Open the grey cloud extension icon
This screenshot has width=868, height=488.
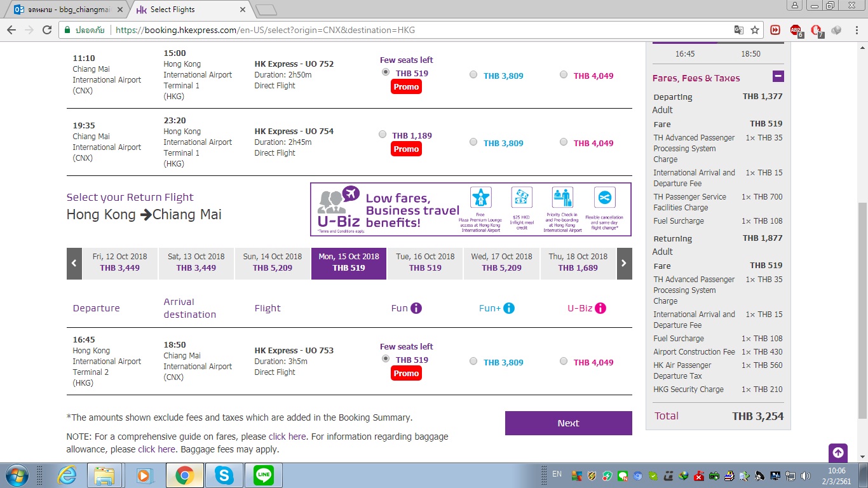click(x=836, y=30)
